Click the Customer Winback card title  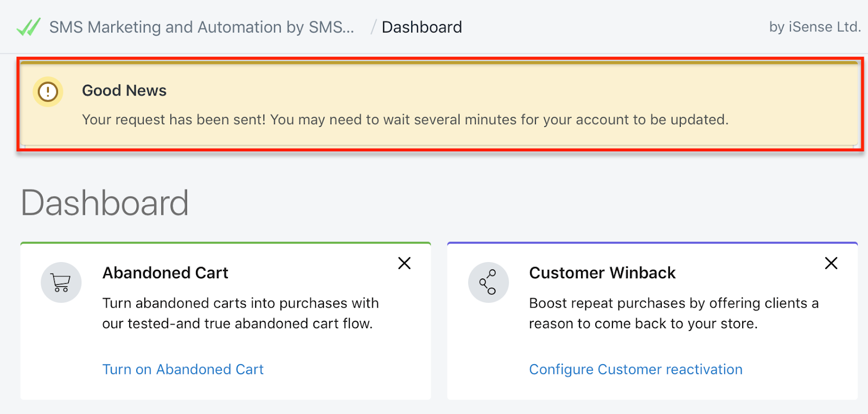pyautogui.click(x=602, y=272)
